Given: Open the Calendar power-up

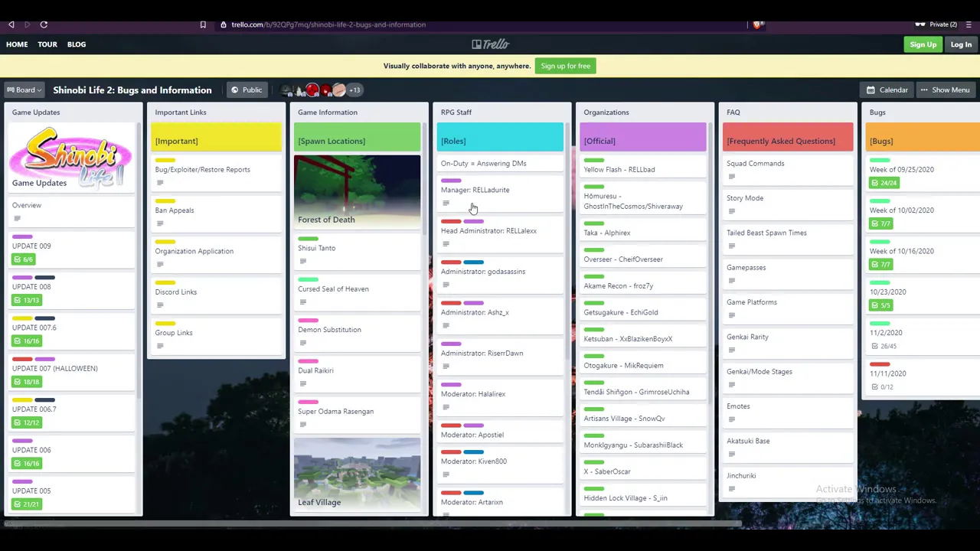Looking at the screenshot, I should coord(887,90).
